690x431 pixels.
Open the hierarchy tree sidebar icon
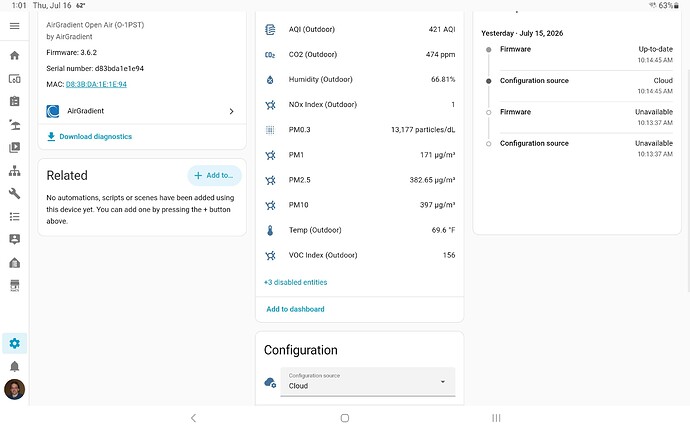click(15, 170)
